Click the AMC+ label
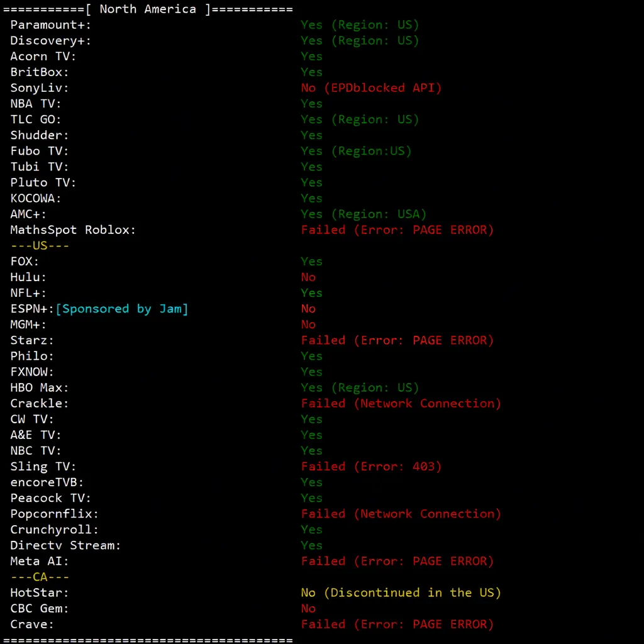This screenshot has height=644, width=644. click(x=28, y=214)
